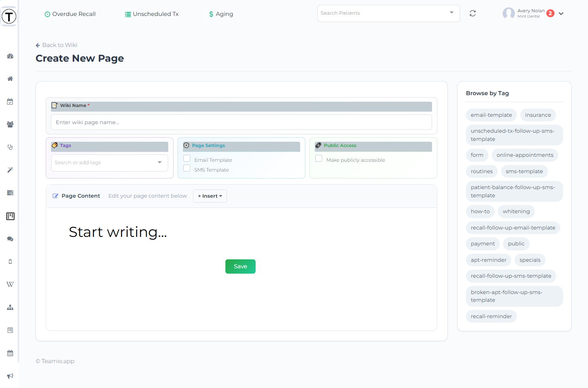Image resolution: width=588 pixels, height=388 pixels.
Task: Open the Search or add tags dropdown
Action: [109, 163]
